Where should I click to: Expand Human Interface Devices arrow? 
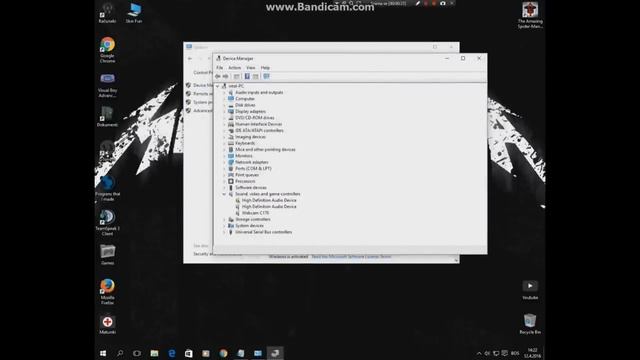[224, 124]
